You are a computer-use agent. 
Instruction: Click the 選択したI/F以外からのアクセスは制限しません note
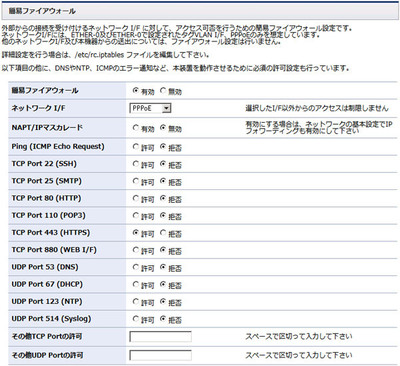coord(317,108)
